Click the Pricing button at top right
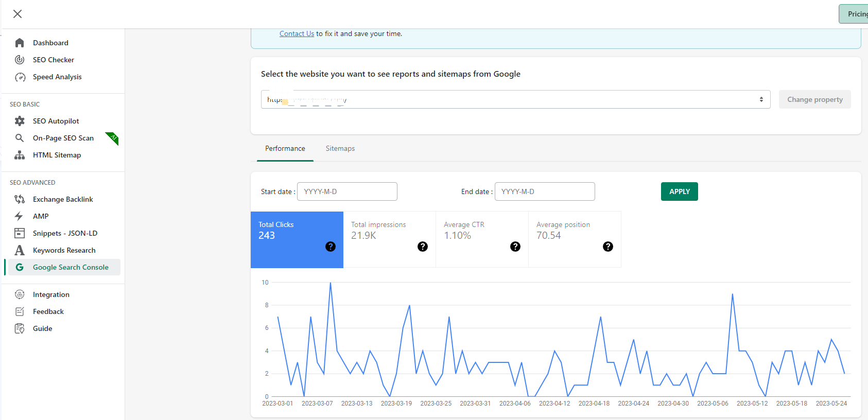Image resolution: width=868 pixels, height=420 pixels. click(x=854, y=14)
